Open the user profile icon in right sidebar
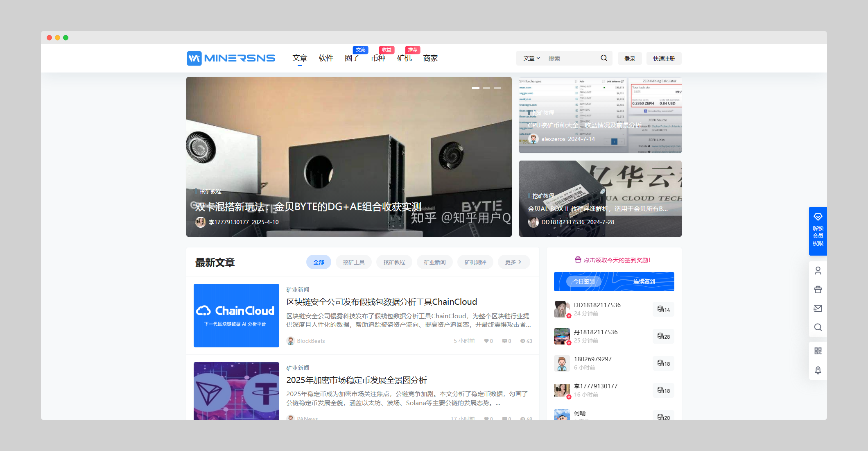The width and height of the screenshot is (868, 451). (x=818, y=270)
